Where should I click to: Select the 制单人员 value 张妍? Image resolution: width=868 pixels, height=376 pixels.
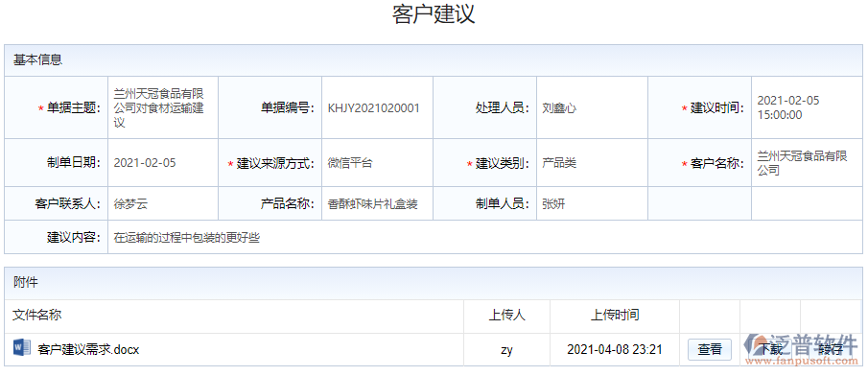(x=553, y=203)
